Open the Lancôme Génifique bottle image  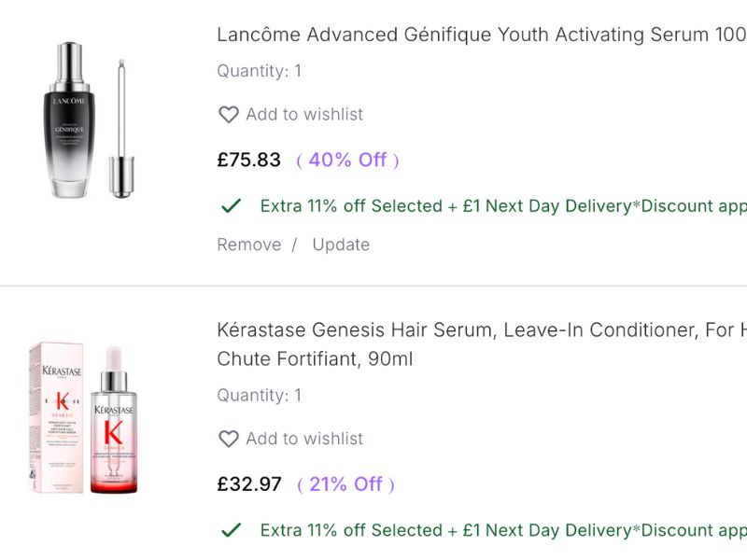pyautogui.click(x=83, y=119)
